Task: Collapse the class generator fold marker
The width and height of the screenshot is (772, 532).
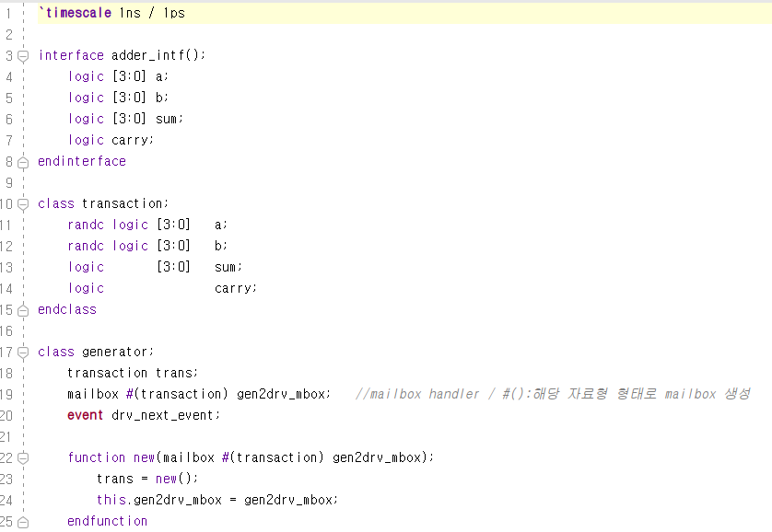Action: click(x=23, y=353)
